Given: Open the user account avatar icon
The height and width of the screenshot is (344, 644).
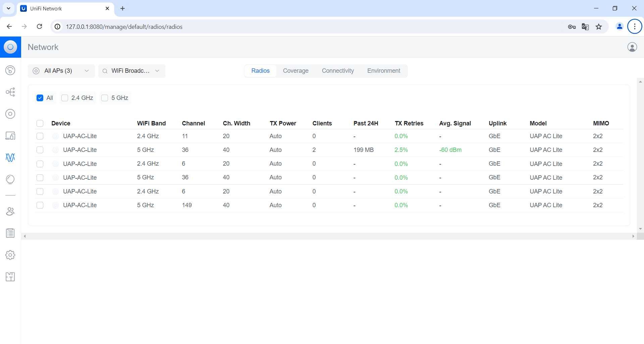Looking at the screenshot, I should click(632, 47).
